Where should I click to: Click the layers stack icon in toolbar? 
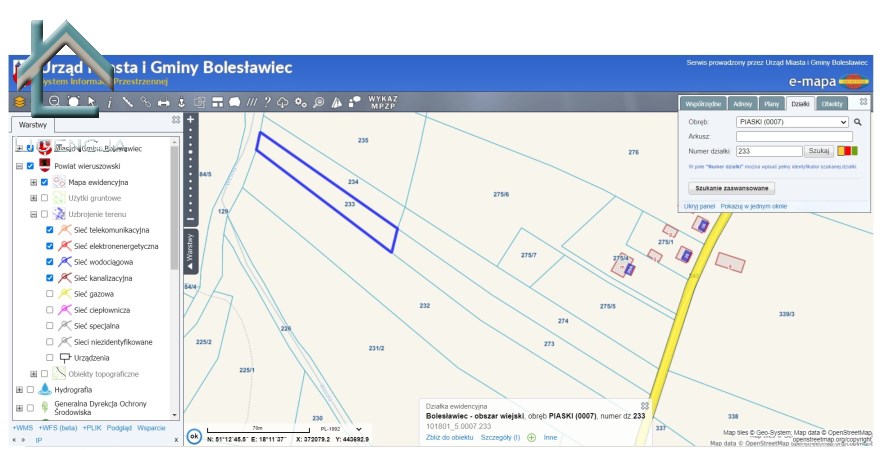pos(19,101)
